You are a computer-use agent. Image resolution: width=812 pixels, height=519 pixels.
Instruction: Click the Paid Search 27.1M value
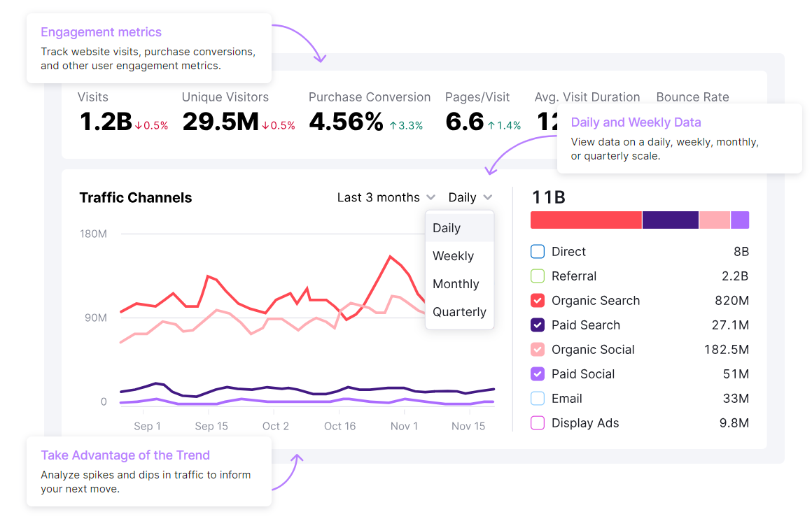coord(730,325)
